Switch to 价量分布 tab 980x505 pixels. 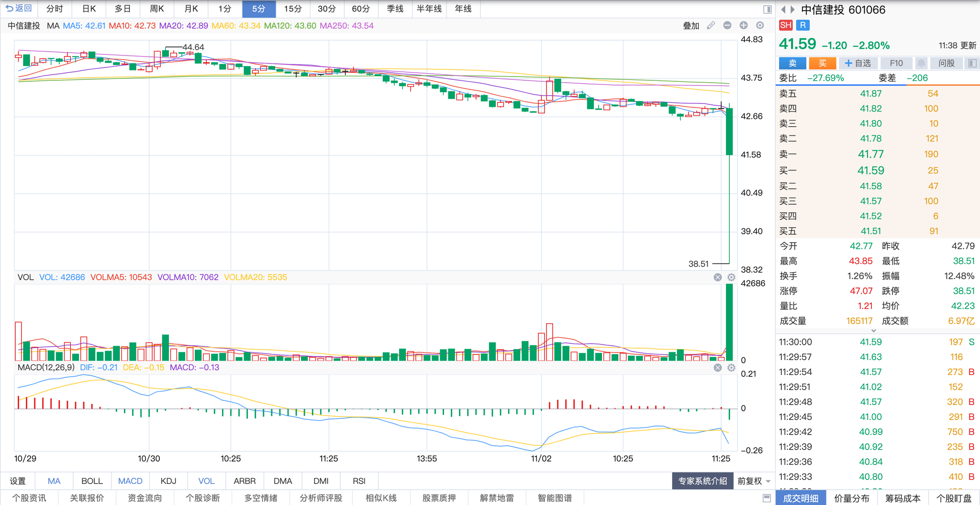pyautogui.click(x=852, y=498)
